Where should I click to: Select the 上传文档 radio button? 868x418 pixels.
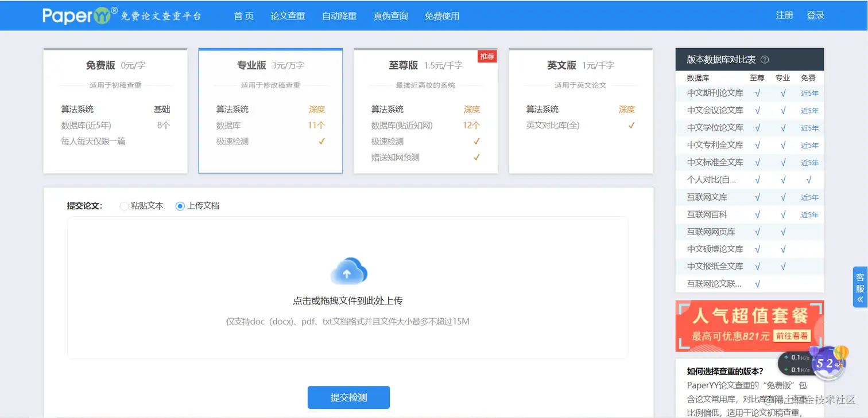180,206
